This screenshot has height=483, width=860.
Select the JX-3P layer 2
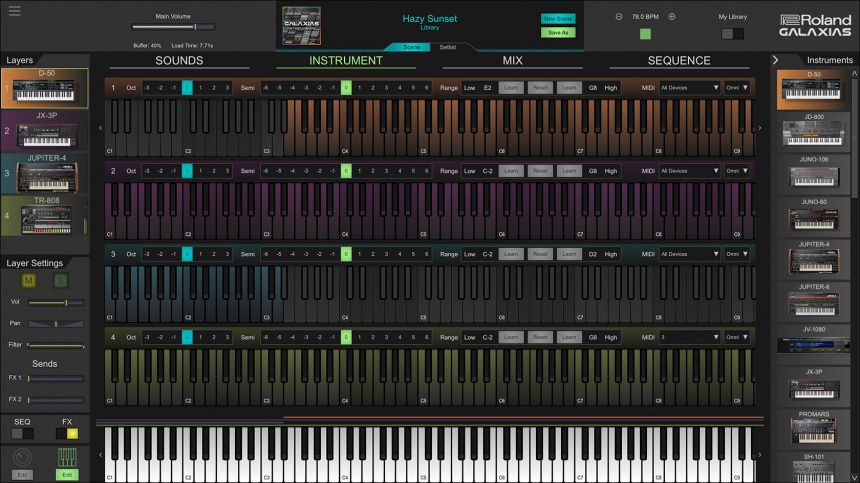click(x=44, y=130)
